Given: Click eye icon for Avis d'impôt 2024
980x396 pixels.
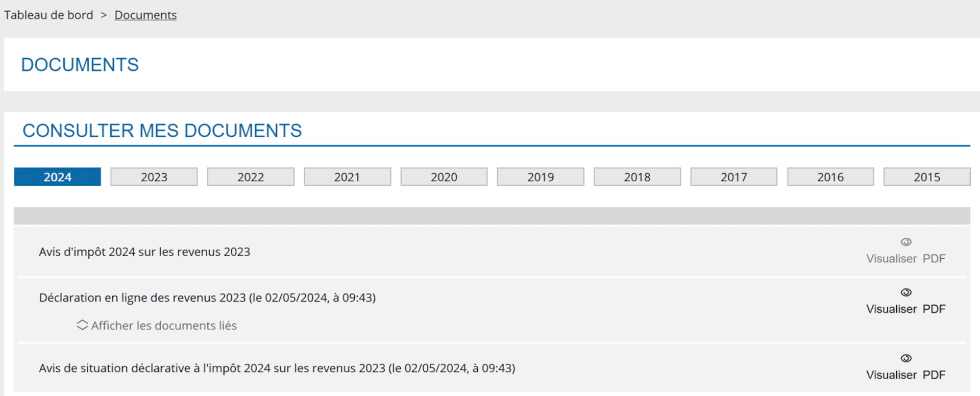Looking at the screenshot, I should pyautogui.click(x=906, y=242).
